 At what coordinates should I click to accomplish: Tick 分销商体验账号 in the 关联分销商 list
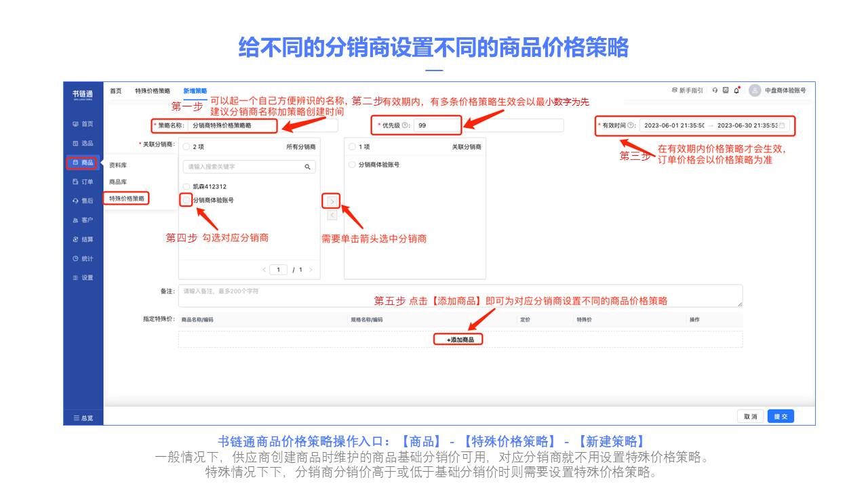pos(352,165)
